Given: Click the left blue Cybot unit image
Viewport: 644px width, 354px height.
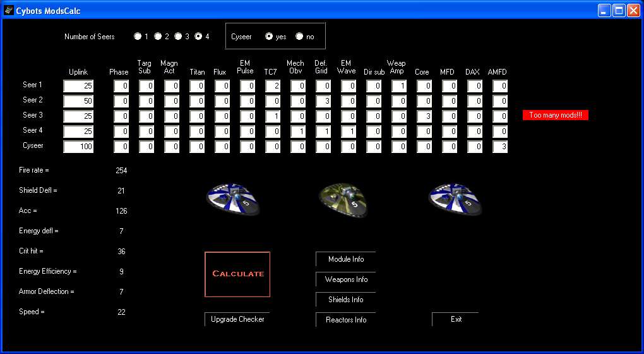Looking at the screenshot, I should [232, 198].
